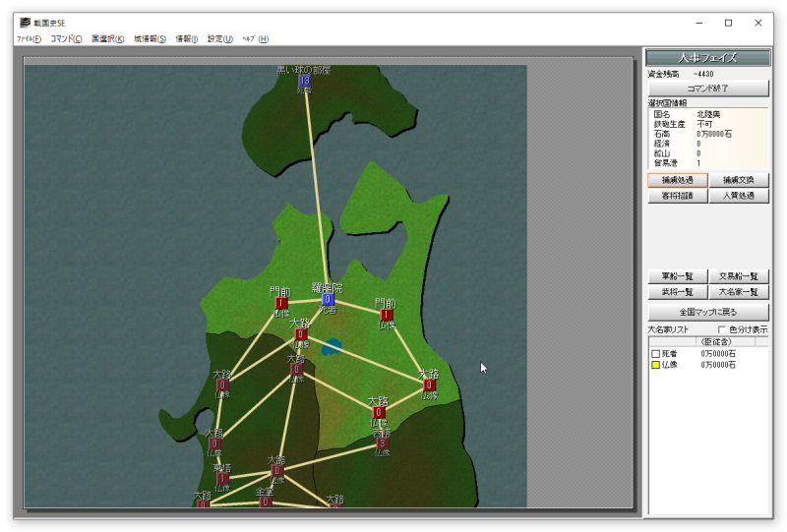The image size is (787, 532).
Task: Click the white swatch beside 死者
Action: point(655,354)
